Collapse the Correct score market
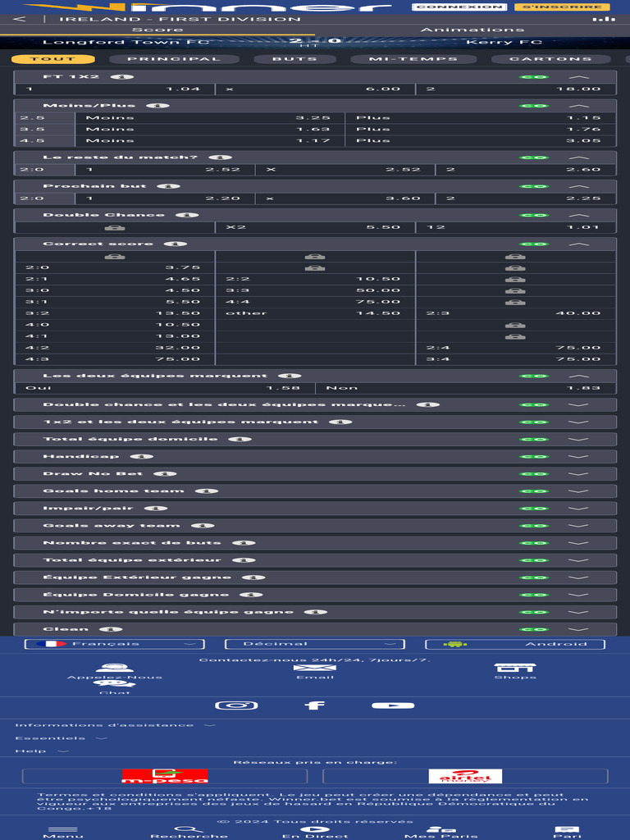The height and width of the screenshot is (840, 630). (x=578, y=244)
